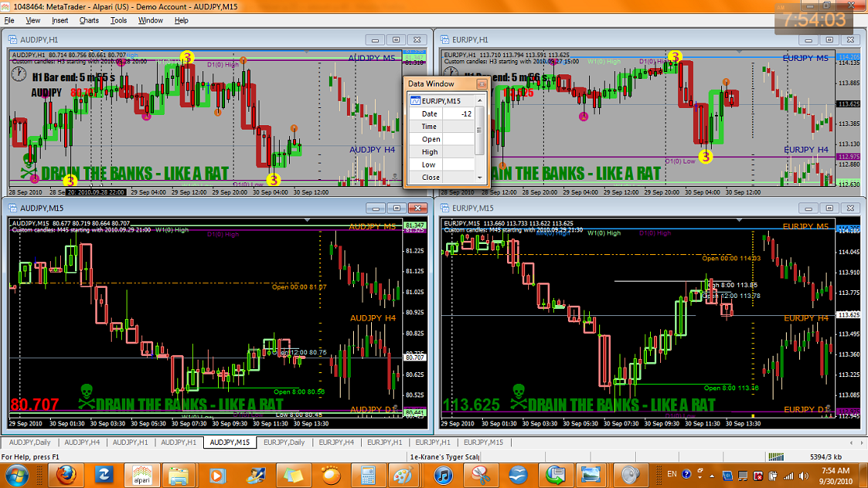Click the volume icon in the system tray
868x488 pixels.
click(x=802, y=475)
